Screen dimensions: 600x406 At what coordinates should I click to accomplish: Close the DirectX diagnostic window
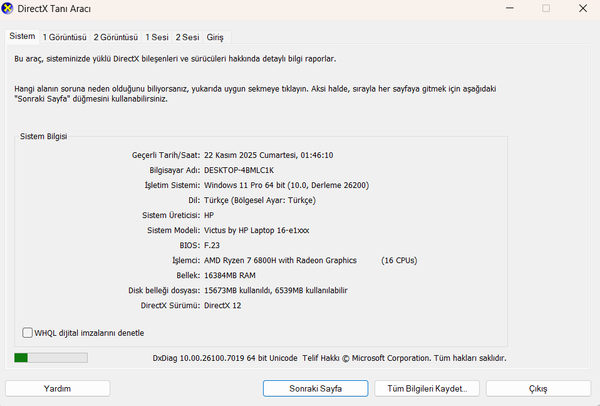point(583,8)
